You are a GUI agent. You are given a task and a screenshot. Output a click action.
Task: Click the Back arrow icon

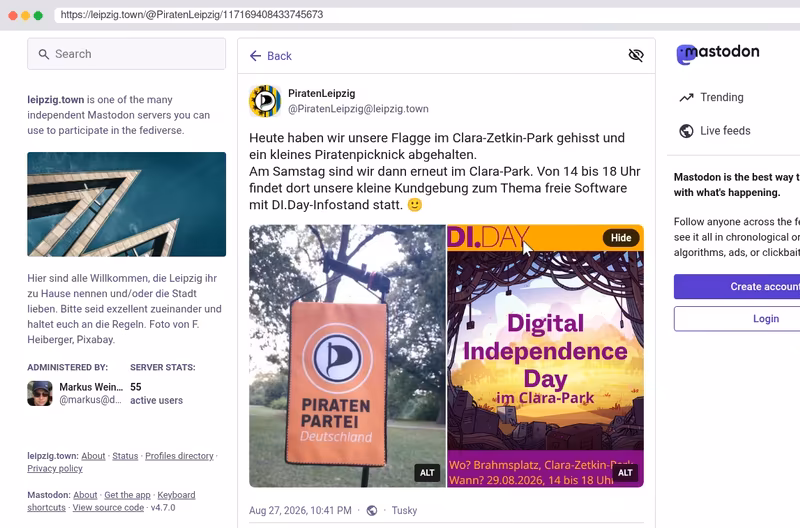(255, 56)
